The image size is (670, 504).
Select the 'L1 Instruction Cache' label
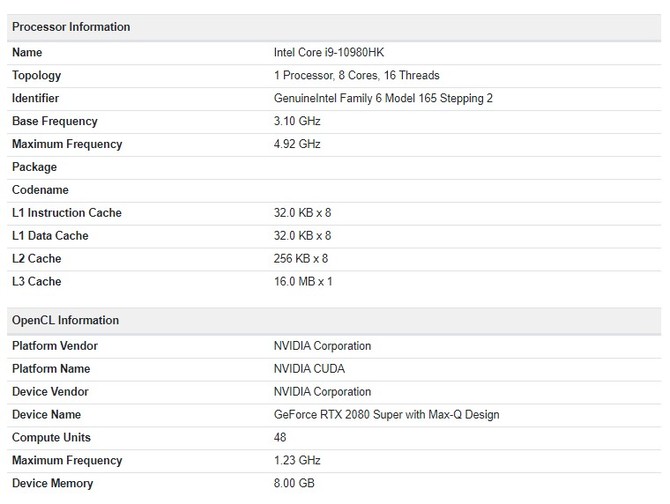(67, 213)
